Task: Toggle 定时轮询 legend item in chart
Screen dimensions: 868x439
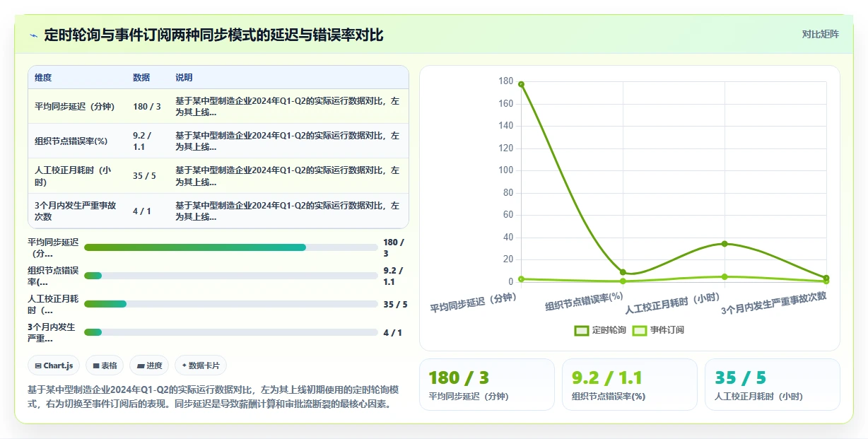Action: pyautogui.click(x=600, y=330)
